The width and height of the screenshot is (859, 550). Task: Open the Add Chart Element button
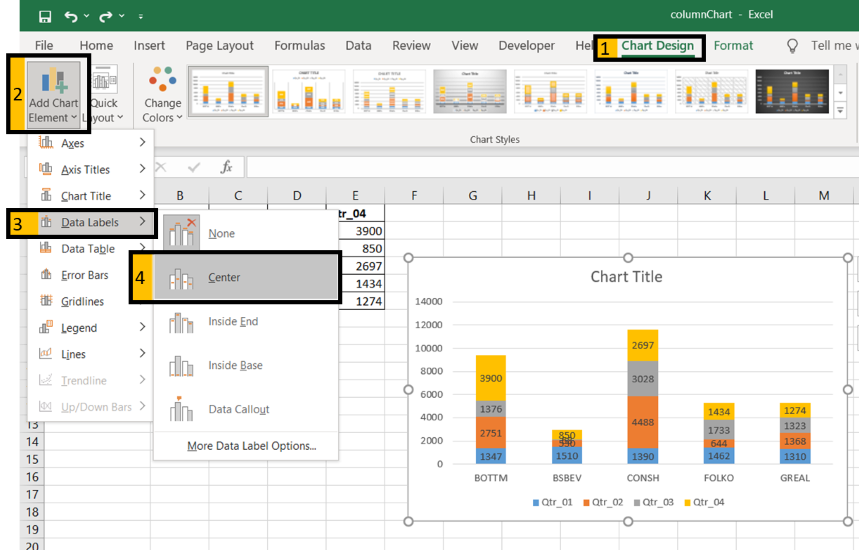[x=53, y=94]
